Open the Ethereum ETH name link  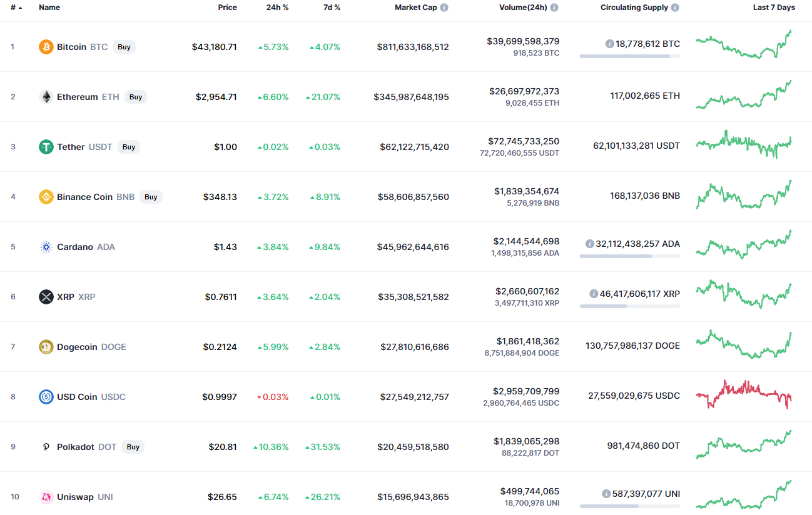(x=88, y=97)
